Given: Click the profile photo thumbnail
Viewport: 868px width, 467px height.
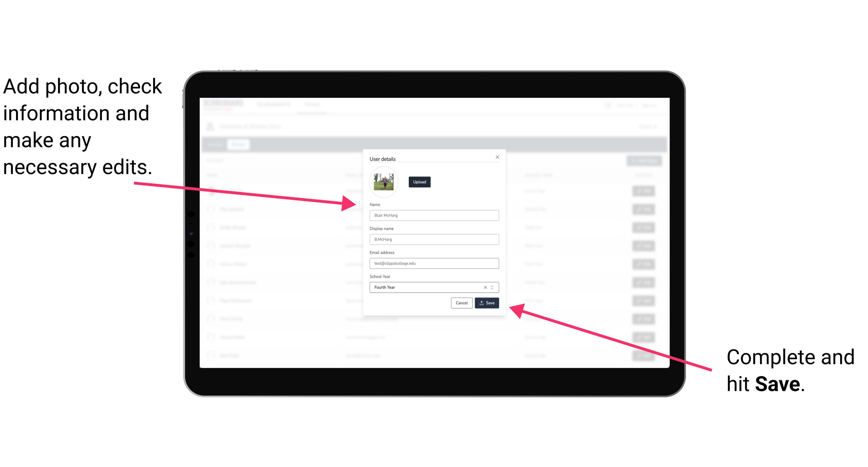Looking at the screenshot, I should click(x=384, y=182).
